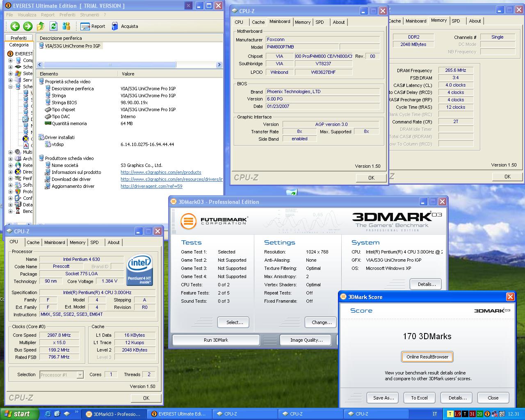The width and height of the screenshot is (525, 420).
Task: Switch to the Preferiti tab in EVEREST
Action: (x=18, y=38)
